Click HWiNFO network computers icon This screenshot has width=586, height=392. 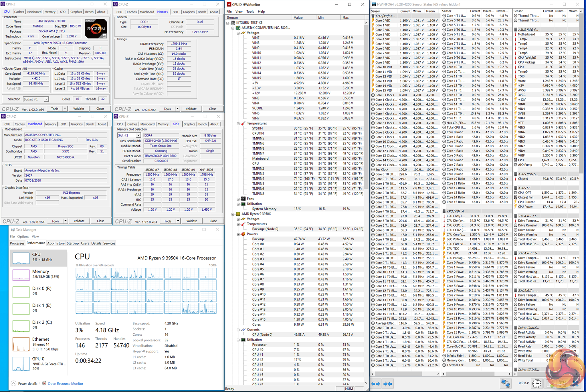[506, 383]
